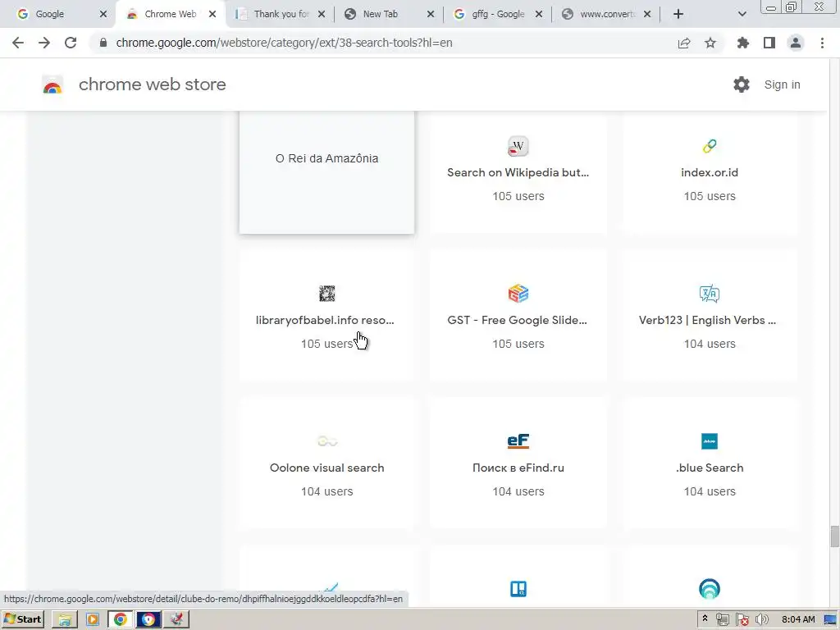Open libraryofbabel.info reso... title
This screenshot has width=840, height=630.
coord(325,321)
